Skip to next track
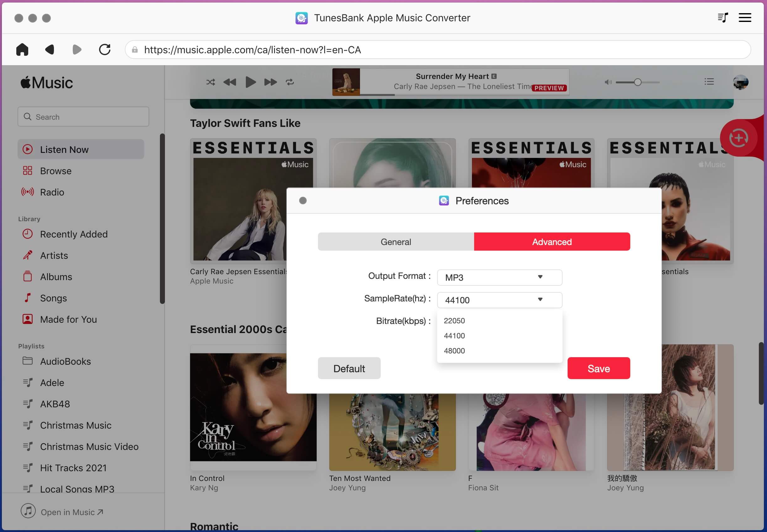767x532 pixels. 271,82
